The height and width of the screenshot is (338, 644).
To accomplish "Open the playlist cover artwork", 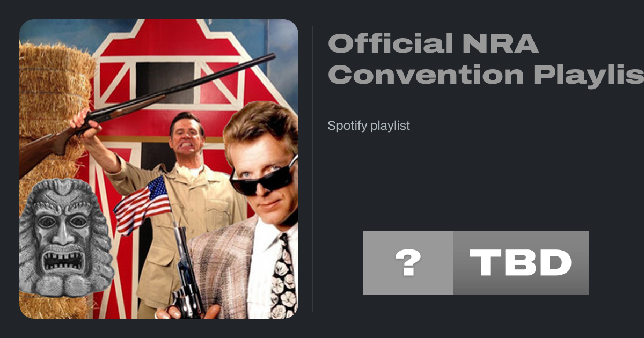I will 159,169.
